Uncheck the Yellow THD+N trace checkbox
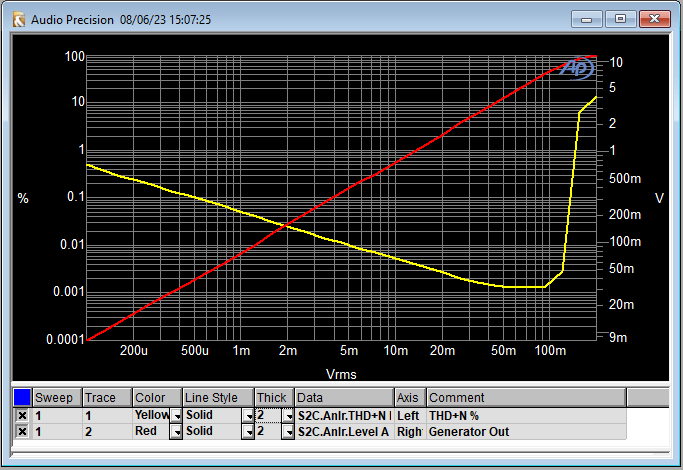Screen dimensions: 683x470 tap(22, 416)
